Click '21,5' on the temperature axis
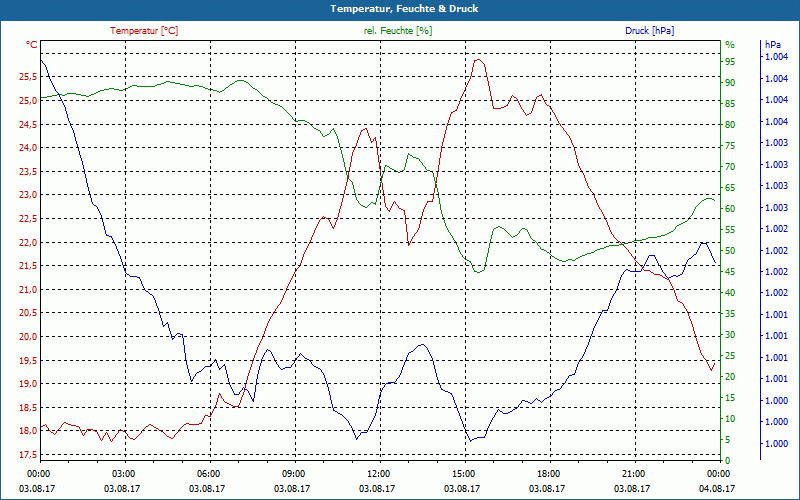Viewport: 800px width, 500px height. click(x=28, y=266)
